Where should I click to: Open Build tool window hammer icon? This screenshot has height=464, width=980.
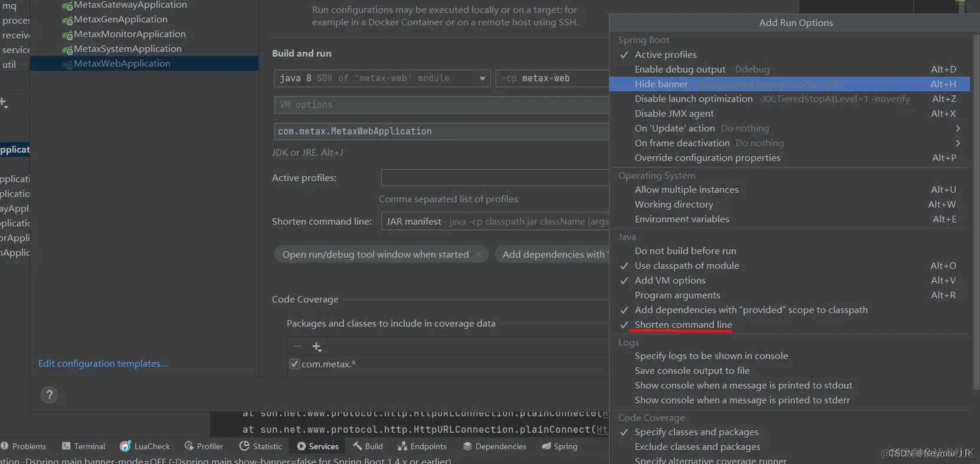[x=358, y=446]
